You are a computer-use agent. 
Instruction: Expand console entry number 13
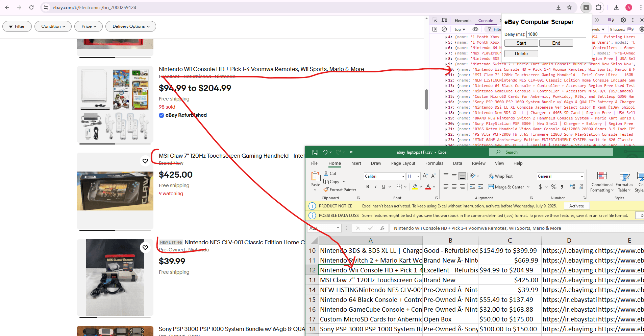coord(446,86)
